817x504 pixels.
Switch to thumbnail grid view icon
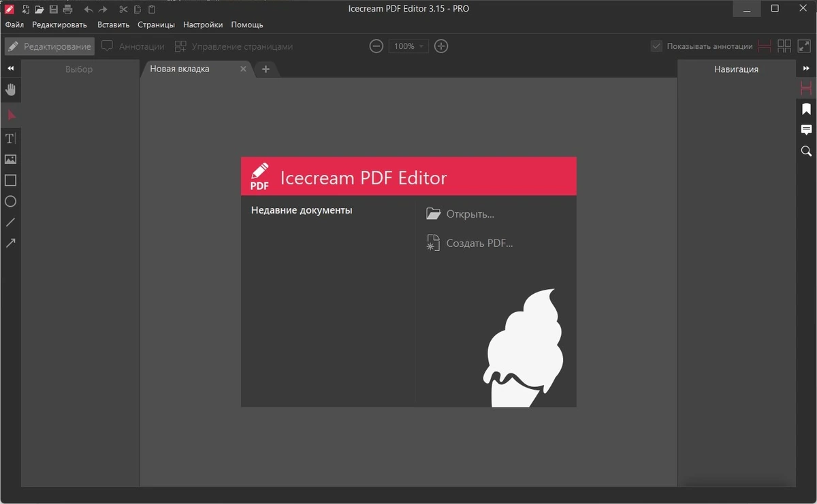click(x=784, y=46)
